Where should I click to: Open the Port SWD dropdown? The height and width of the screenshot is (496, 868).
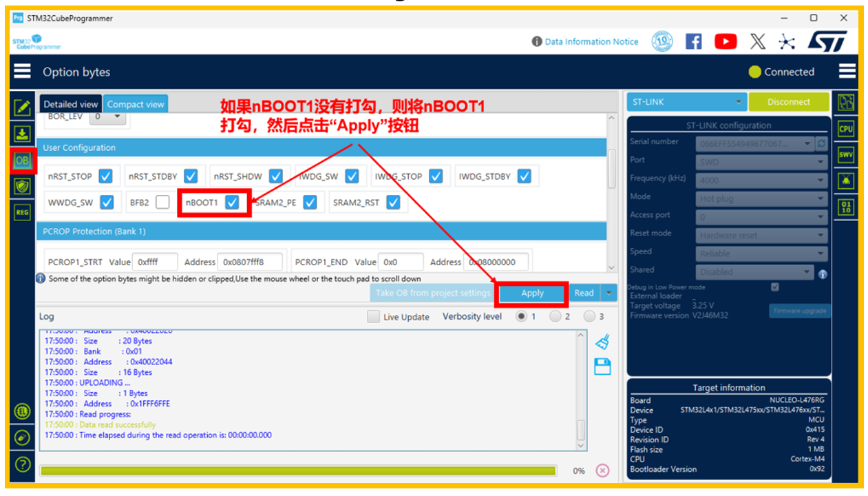point(761,162)
